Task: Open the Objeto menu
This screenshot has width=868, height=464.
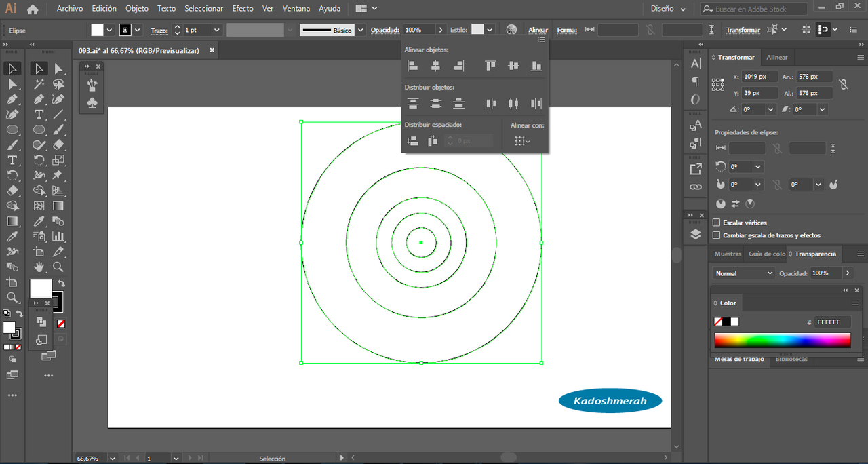Action: pyautogui.click(x=137, y=9)
